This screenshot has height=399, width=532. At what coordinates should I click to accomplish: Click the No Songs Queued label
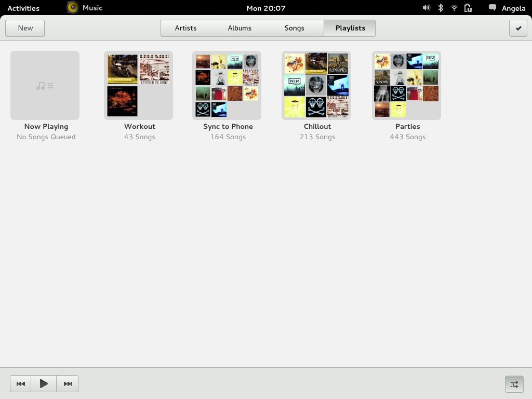pos(46,137)
